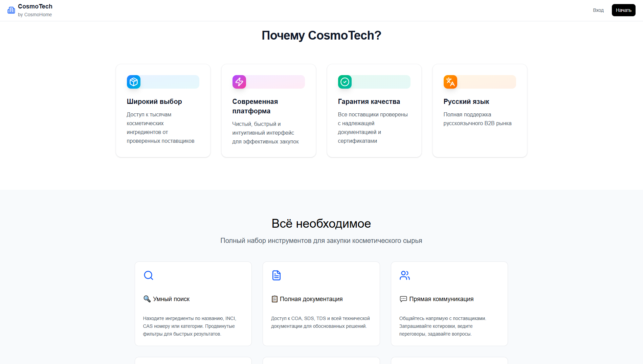Select the Гарантия качества card title

coord(369,101)
